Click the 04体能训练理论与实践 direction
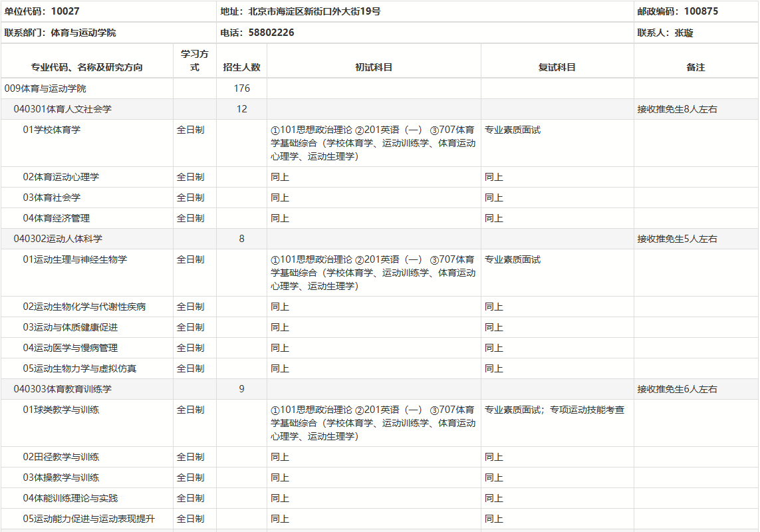 [x=70, y=498]
